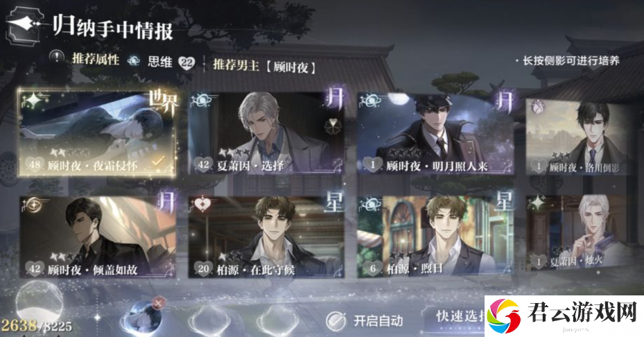Select the 顾时夜·洛川侧影 card
The width and height of the screenshot is (644, 337).
[579, 137]
